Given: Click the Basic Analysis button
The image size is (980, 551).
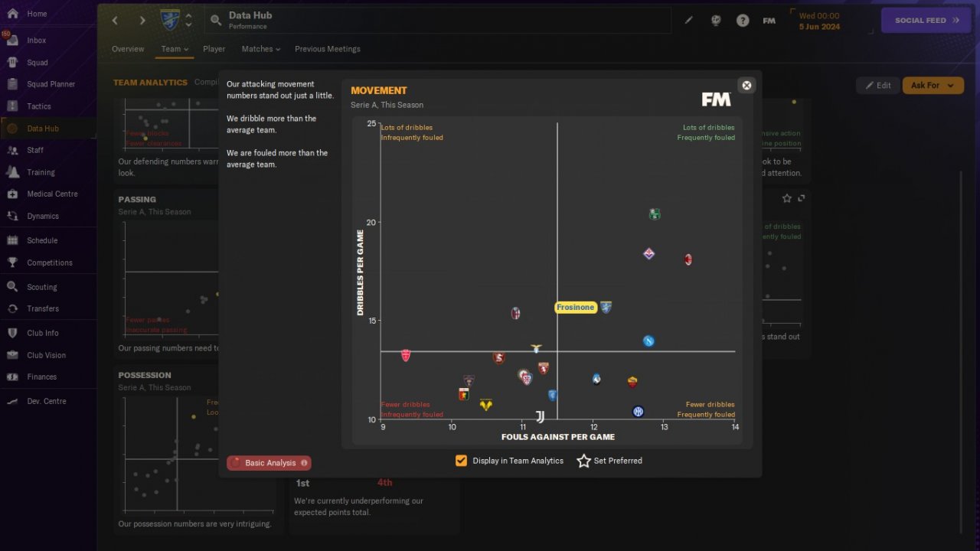Looking at the screenshot, I should coord(269,463).
